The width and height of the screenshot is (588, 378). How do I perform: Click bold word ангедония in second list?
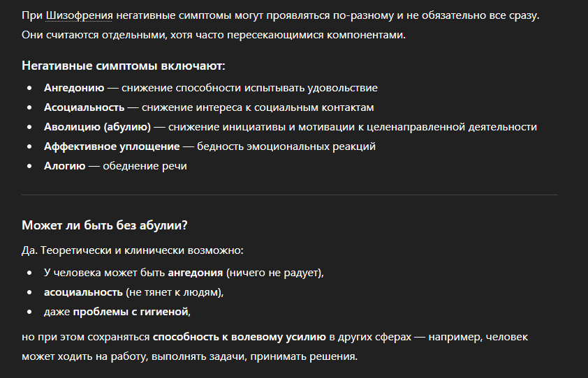point(196,272)
